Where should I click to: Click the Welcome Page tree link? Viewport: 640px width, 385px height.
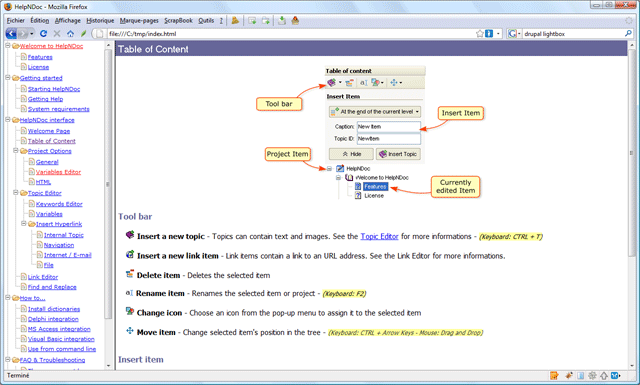click(49, 131)
